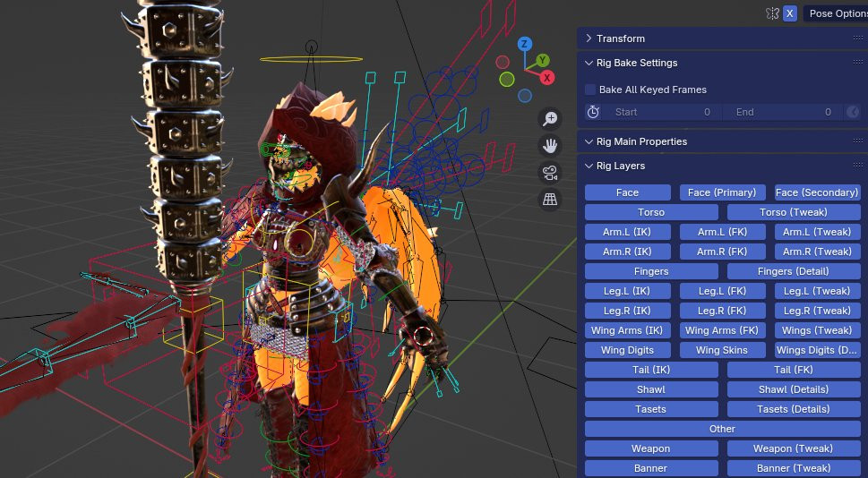The width and height of the screenshot is (868, 478).
Task: Collapse Rig Main Properties panel
Action: click(x=589, y=141)
